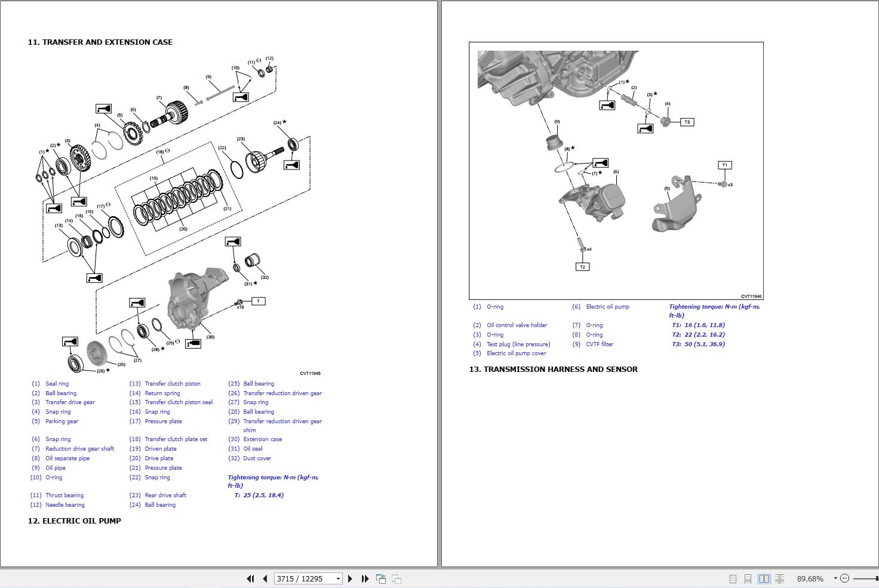The height and width of the screenshot is (588, 879).
Task: Click the 3715 / 12295 page field
Action: 302,578
